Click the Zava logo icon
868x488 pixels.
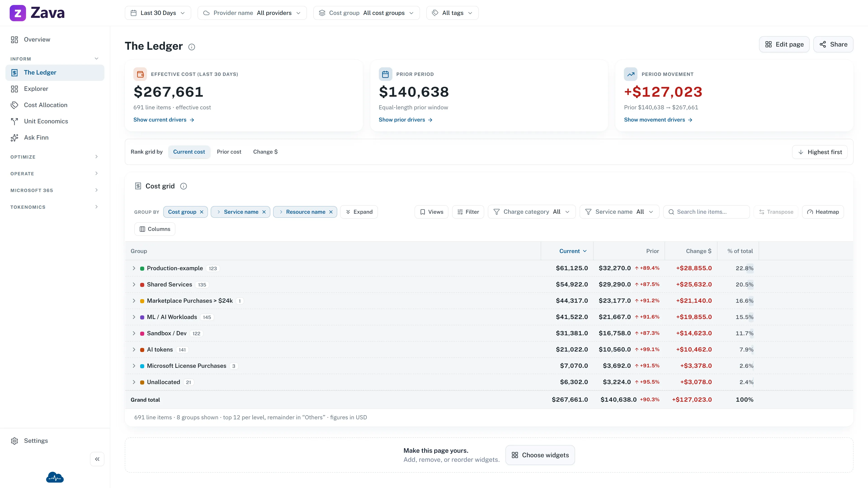pyautogui.click(x=18, y=13)
